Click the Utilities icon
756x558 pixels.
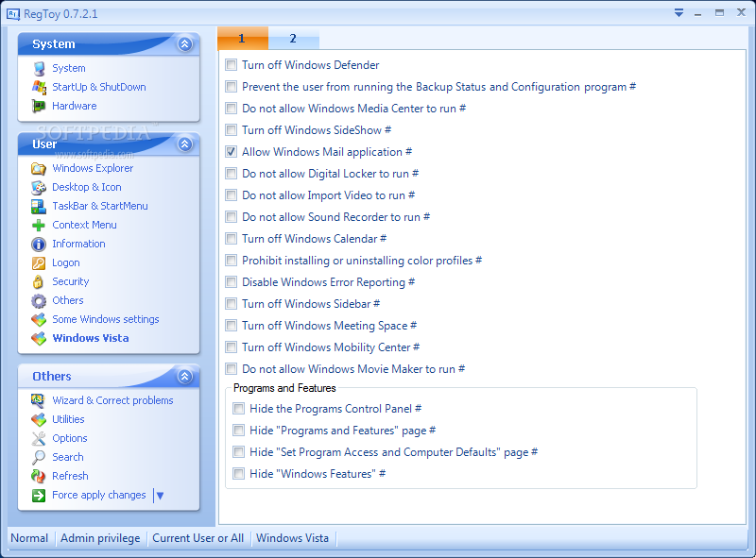coord(39,420)
